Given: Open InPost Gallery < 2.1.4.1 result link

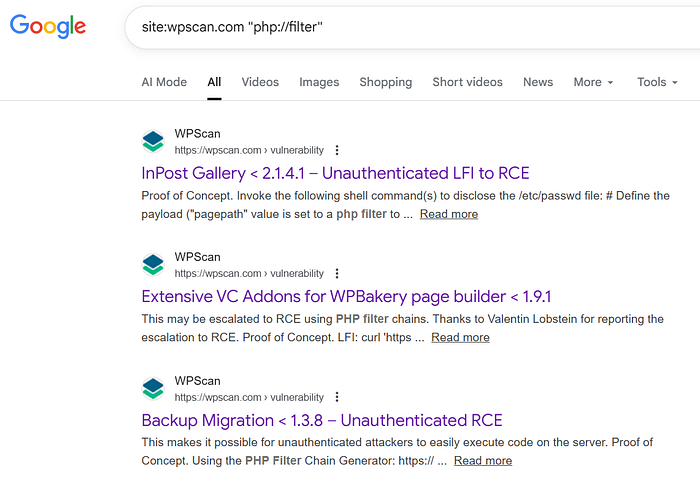Looking at the screenshot, I should tap(335, 173).
